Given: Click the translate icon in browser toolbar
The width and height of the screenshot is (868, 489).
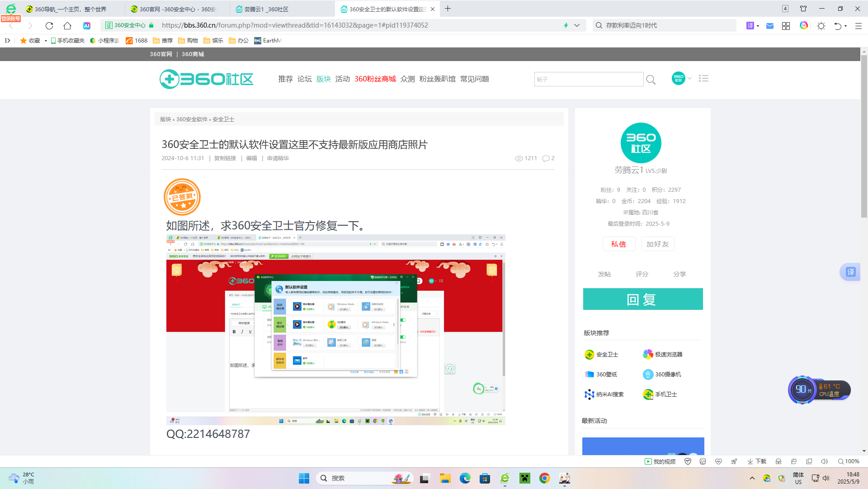Looking at the screenshot, I should click(x=750, y=26).
